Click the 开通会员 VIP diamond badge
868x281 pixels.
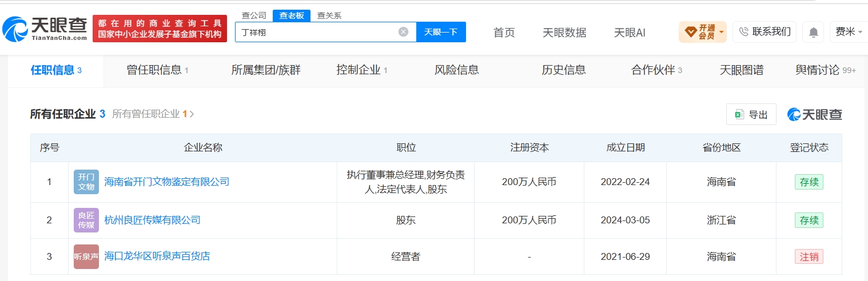tap(690, 31)
